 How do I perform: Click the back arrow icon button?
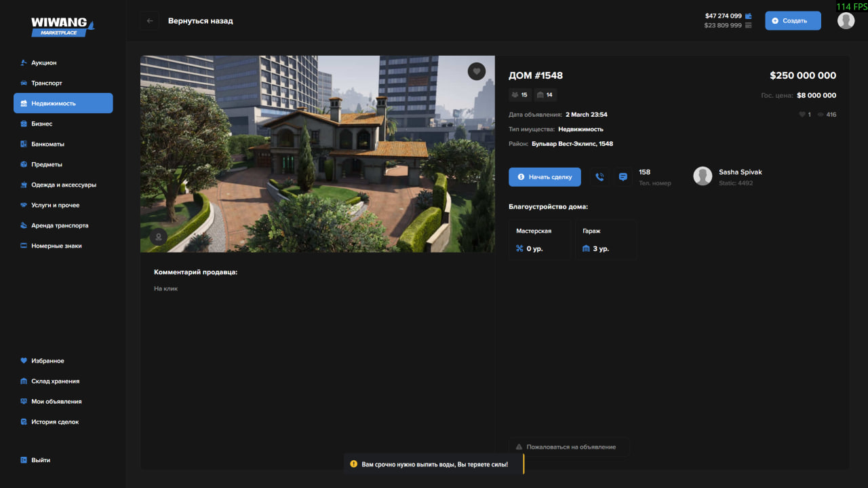pyautogui.click(x=150, y=21)
